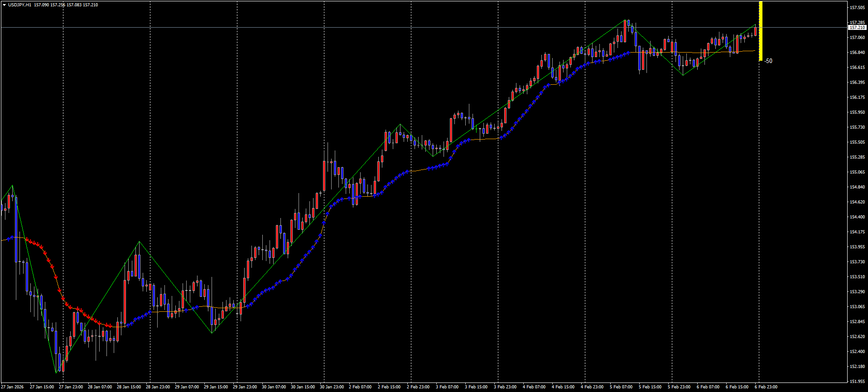
Task: Click the 4 Feb 15:00 time label
Action: pyautogui.click(x=563, y=387)
